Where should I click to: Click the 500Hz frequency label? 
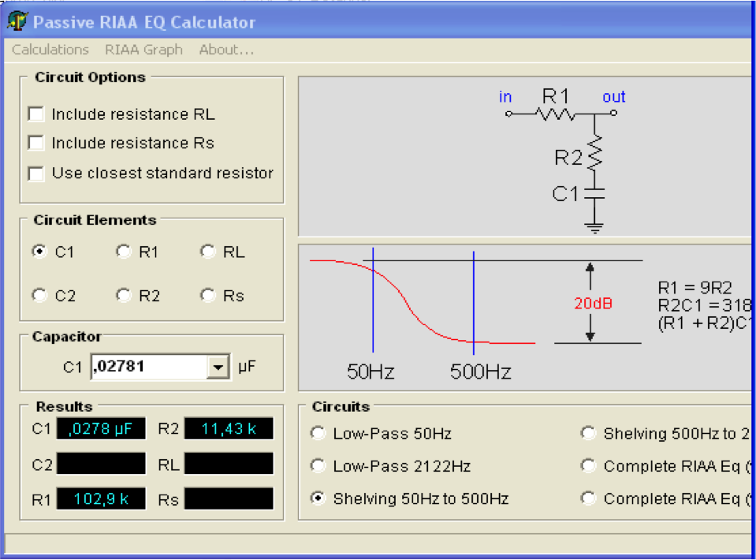coord(480,371)
